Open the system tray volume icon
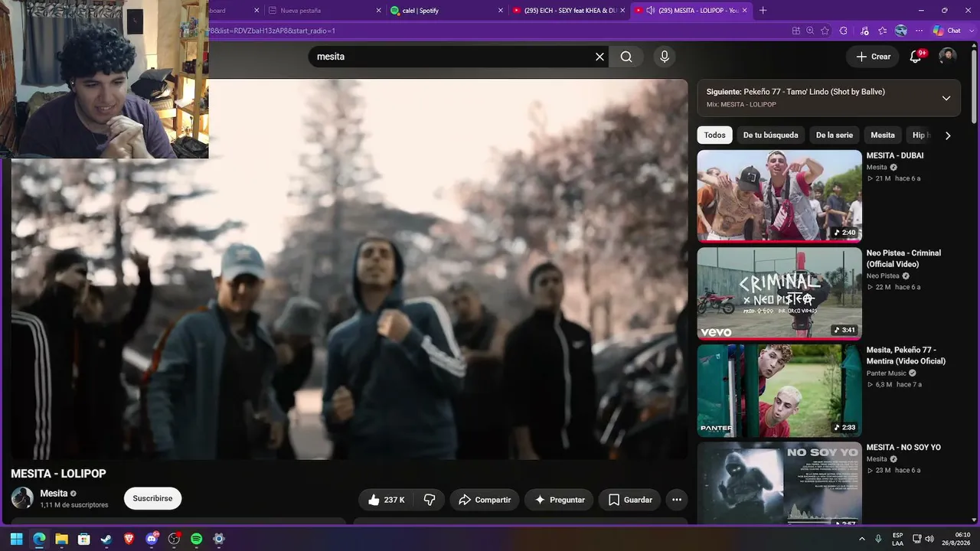This screenshot has height=551, width=980. (929, 539)
